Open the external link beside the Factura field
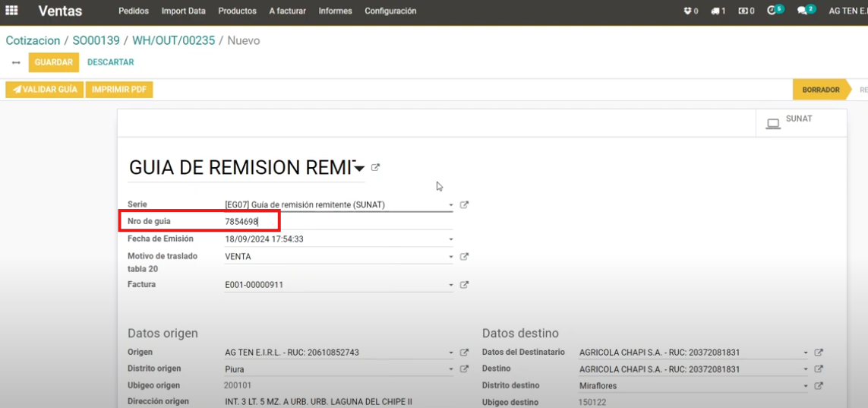The width and height of the screenshot is (868, 408). (x=464, y=286)
